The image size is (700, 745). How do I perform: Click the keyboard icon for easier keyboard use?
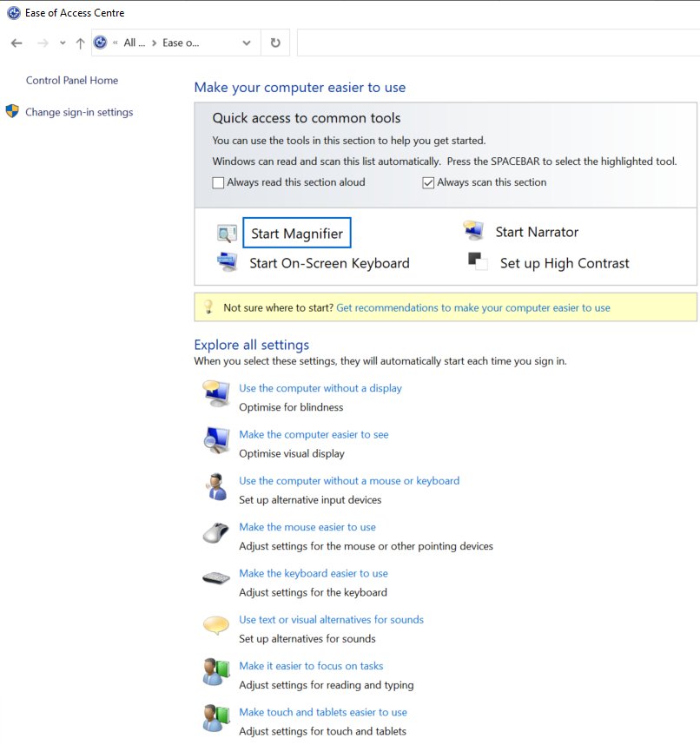pos(216,578)
